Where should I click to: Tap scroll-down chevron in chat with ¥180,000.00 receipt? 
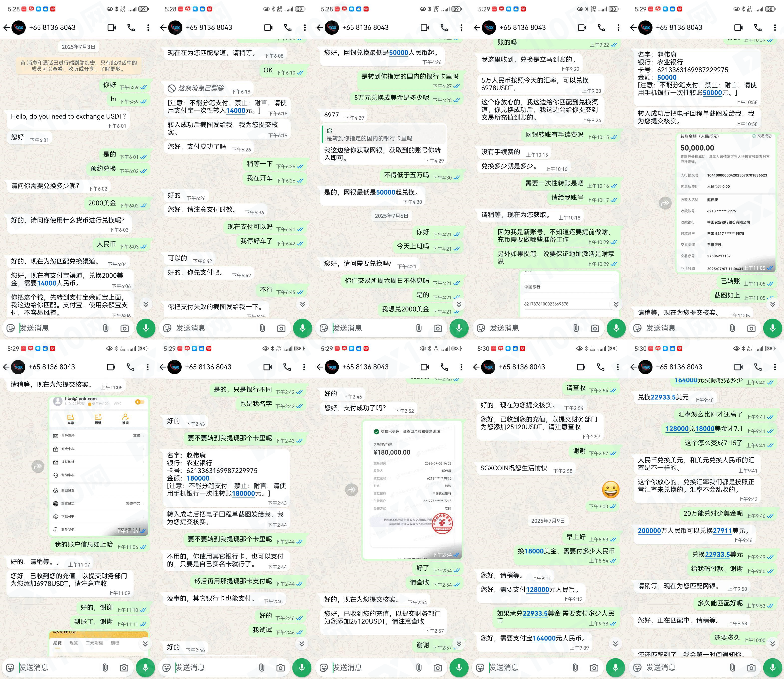[x=459, y=644]
